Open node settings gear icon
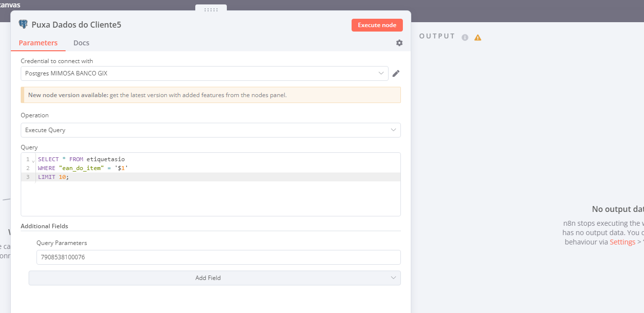 pyautogui.click(x=399, y=43)
